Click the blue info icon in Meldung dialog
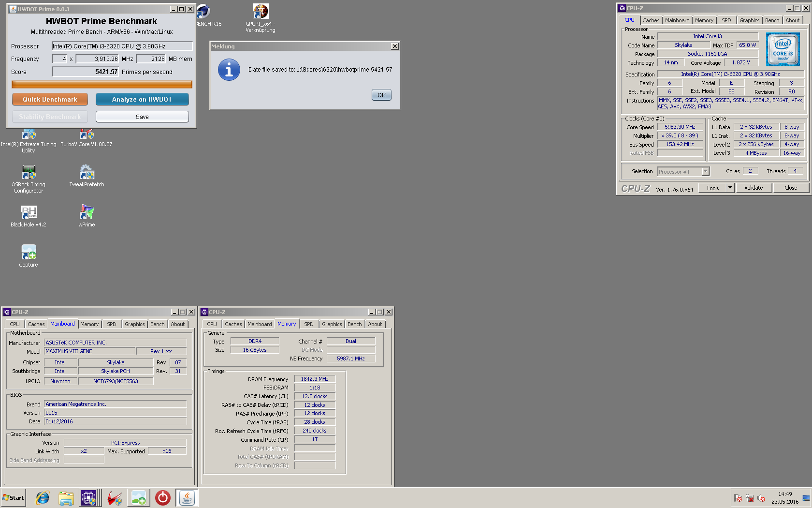 229,70
